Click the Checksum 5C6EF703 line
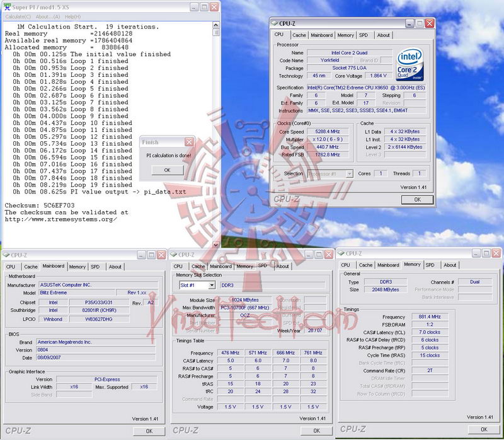The width and height of the screenshot is (504, 440). click(x=40, y=206)
